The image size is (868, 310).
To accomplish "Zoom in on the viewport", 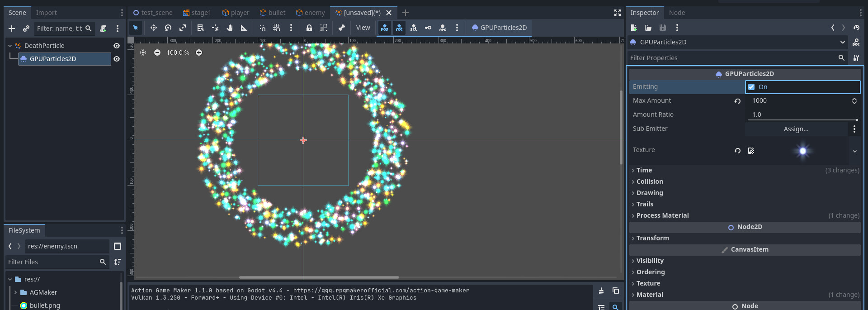I will point(199,52).
